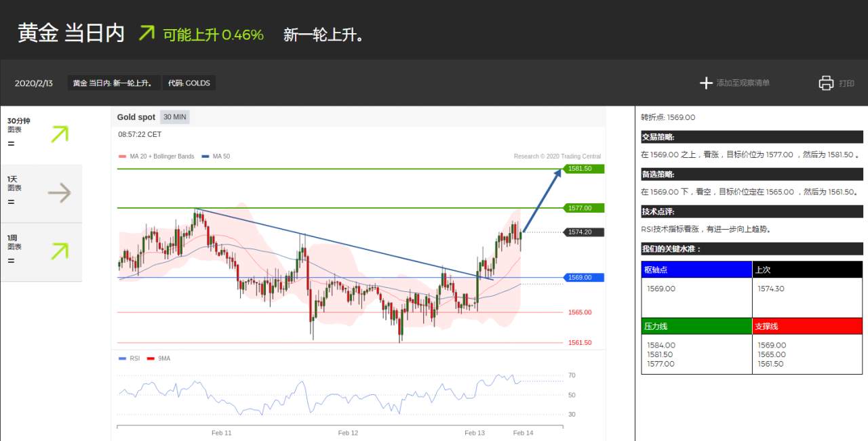Click the 代码: GOLDS tag
The width and height of the screenshot is (868, 441).
189,83
